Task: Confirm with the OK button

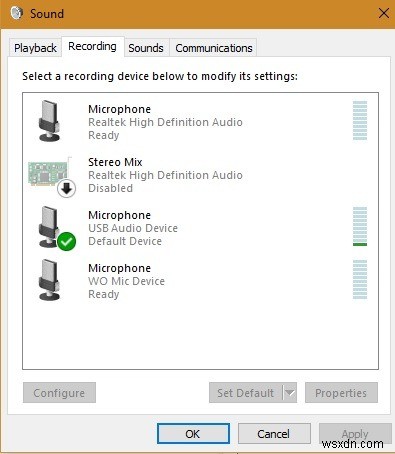Action: 193,434
